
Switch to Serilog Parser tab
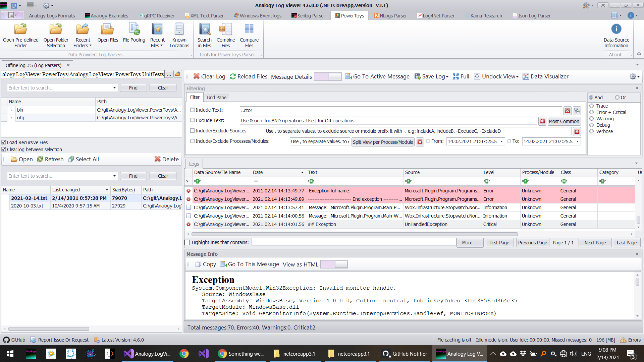tap(308, 16)
